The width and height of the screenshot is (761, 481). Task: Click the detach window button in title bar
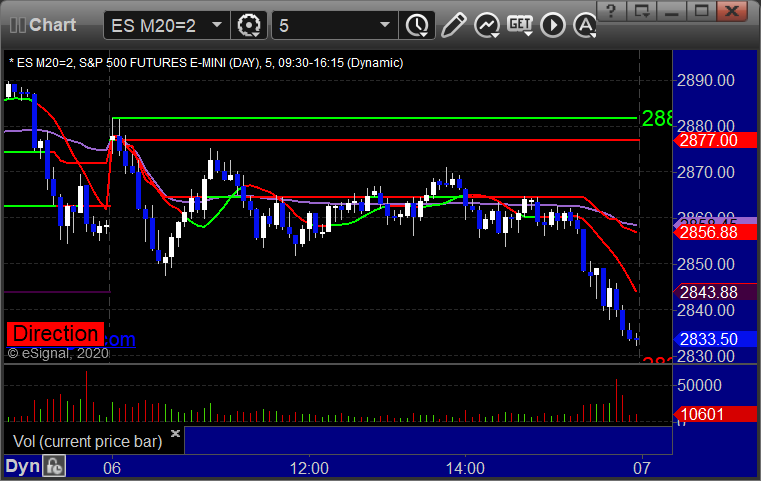tap(641, 11)
